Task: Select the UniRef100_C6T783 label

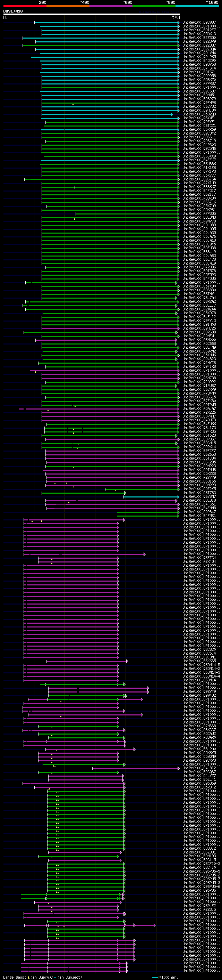Action: pyautogui.click(x=199, y=493)
